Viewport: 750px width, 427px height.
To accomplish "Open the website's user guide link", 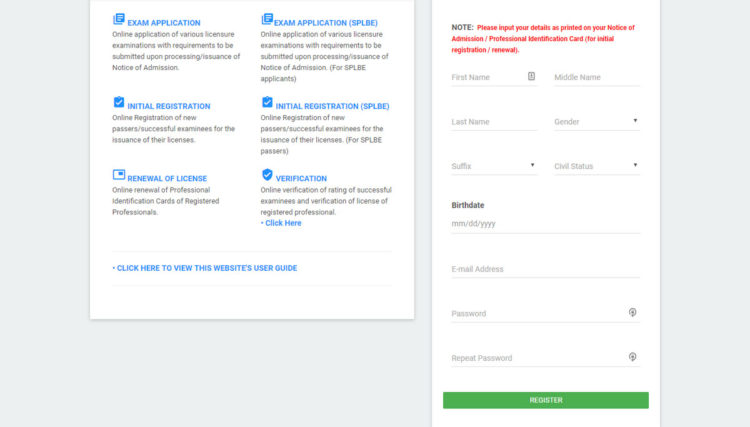I will pyautogui.click(x=205, y=268).
